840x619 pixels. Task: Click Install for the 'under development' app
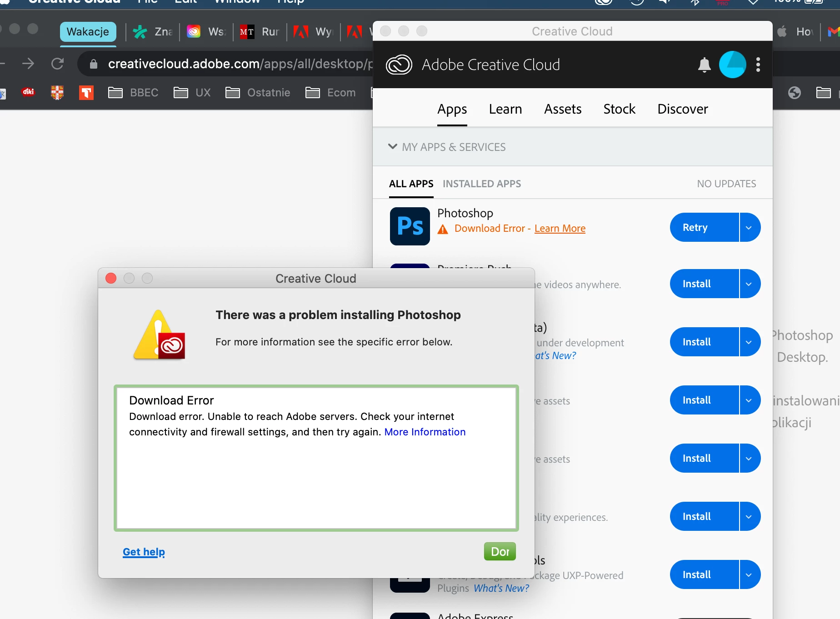pyautogui.click(x=704, y=342)
